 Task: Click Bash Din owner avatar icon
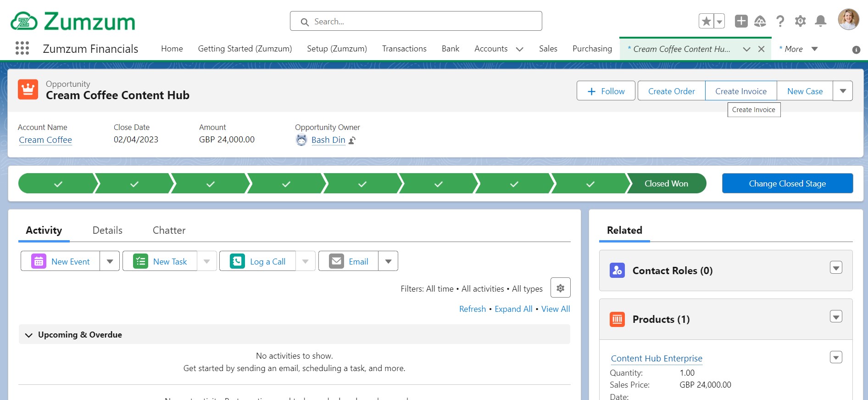(301, 140)
